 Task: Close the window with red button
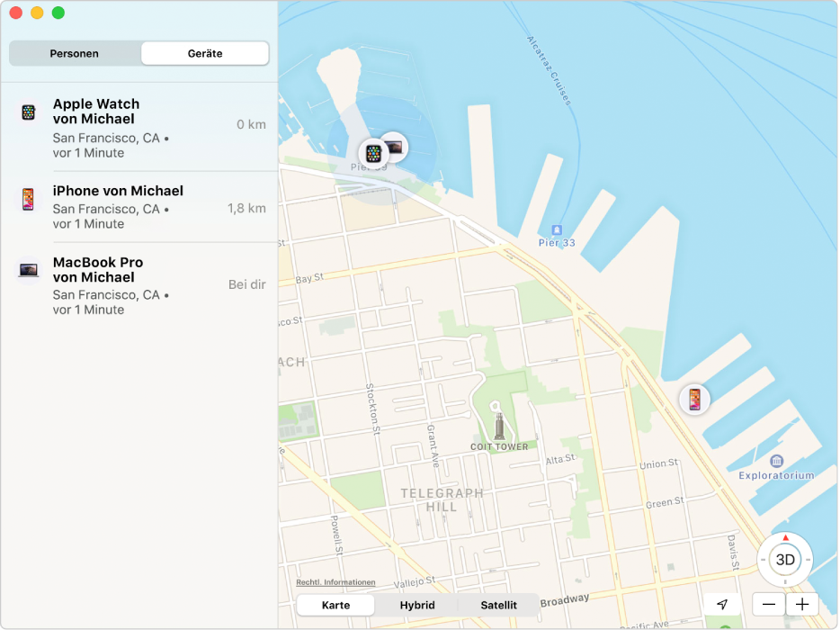[x=16, y=13]
